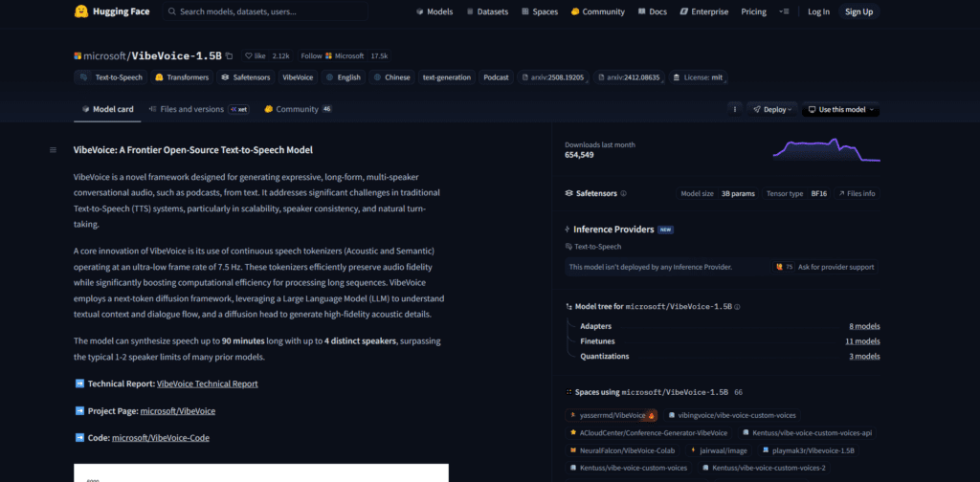Select the Podcast tag

pyautogui.click(x=497, y=77)
